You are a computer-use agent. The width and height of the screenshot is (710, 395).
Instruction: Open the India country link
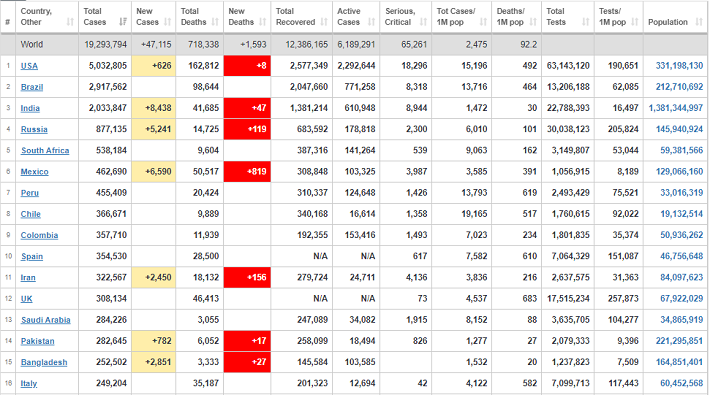[30, 108]
